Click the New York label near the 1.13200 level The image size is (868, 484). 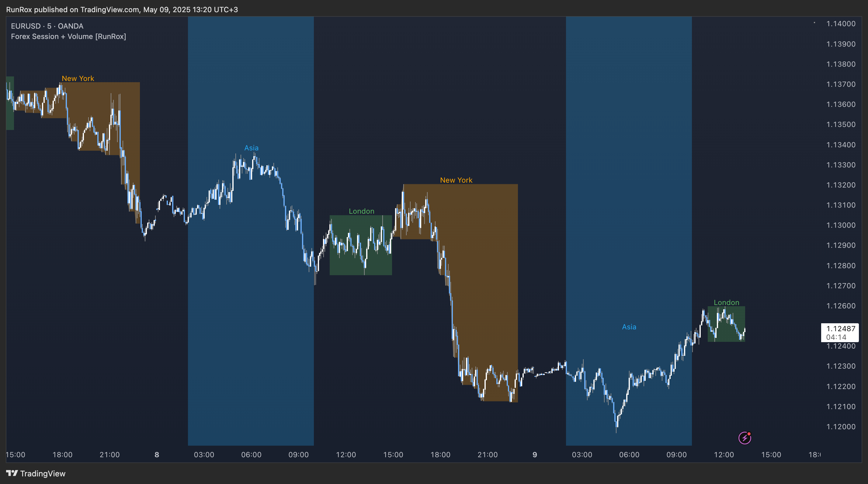click(456, 180)
